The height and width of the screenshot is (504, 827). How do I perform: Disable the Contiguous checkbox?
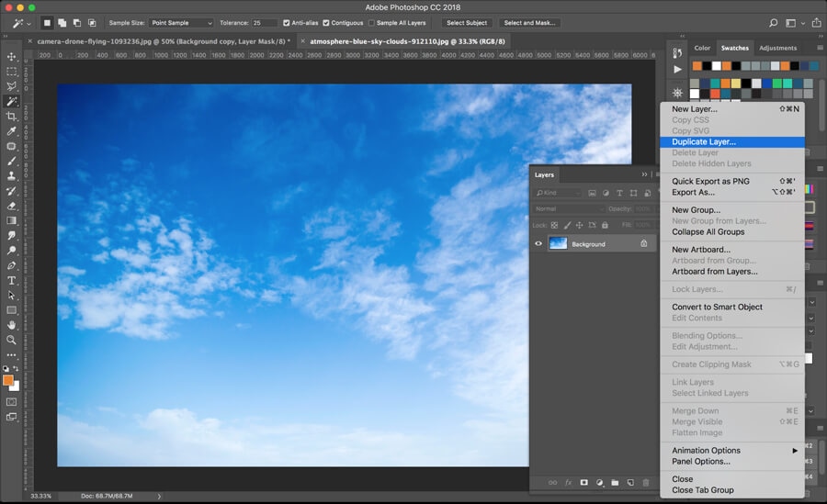(326, 23)
